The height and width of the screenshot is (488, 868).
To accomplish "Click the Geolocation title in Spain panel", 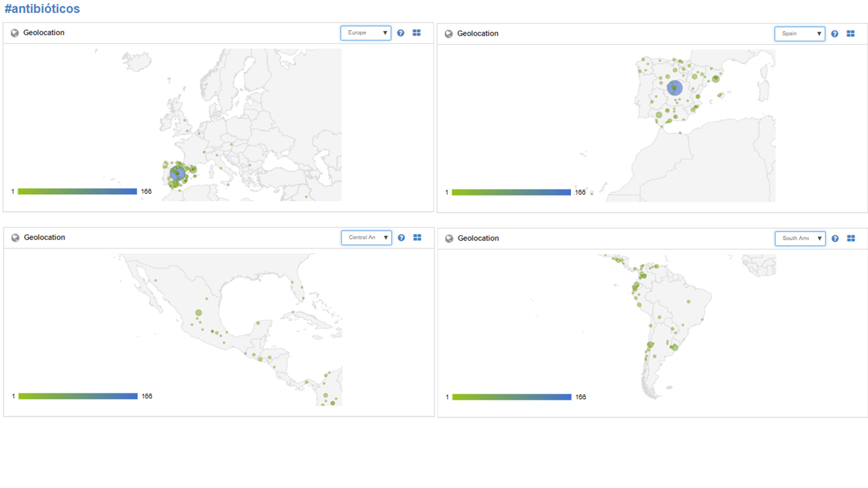I will click(x=477, y=34).
